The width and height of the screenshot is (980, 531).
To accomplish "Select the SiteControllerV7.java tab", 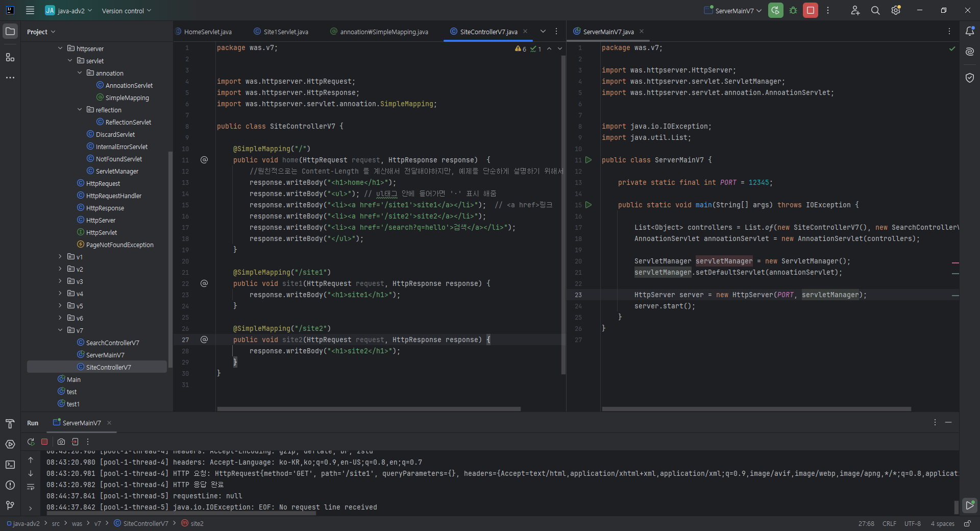I will point(488,32).
